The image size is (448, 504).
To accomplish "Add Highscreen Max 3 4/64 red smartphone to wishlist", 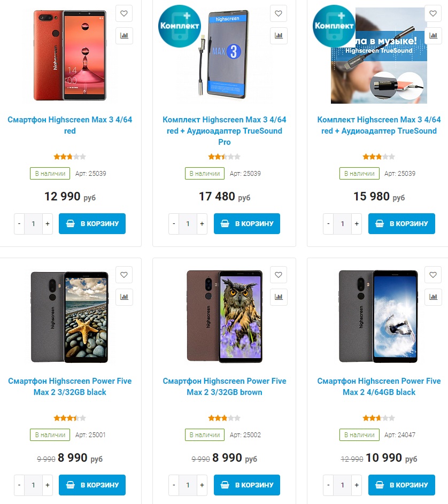I will click(124, 13).
